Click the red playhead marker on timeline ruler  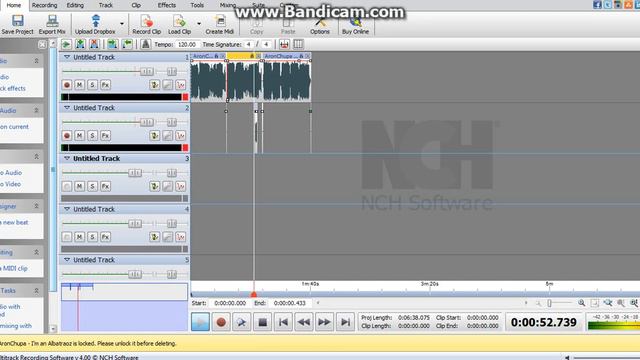[254, 294]
